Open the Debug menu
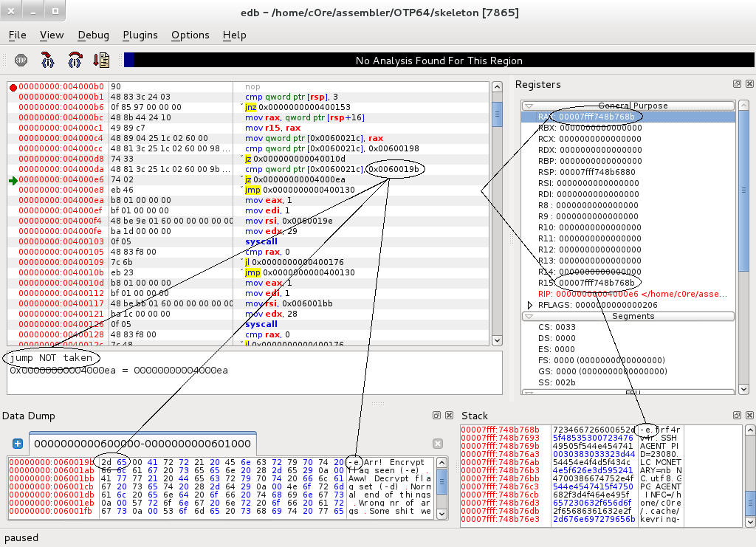The image size is (756, 547). click(94, 35)
